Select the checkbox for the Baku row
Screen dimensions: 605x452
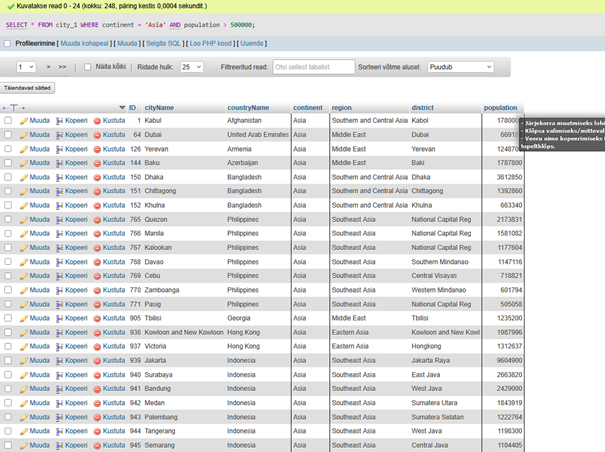click(x=8, y=162)
